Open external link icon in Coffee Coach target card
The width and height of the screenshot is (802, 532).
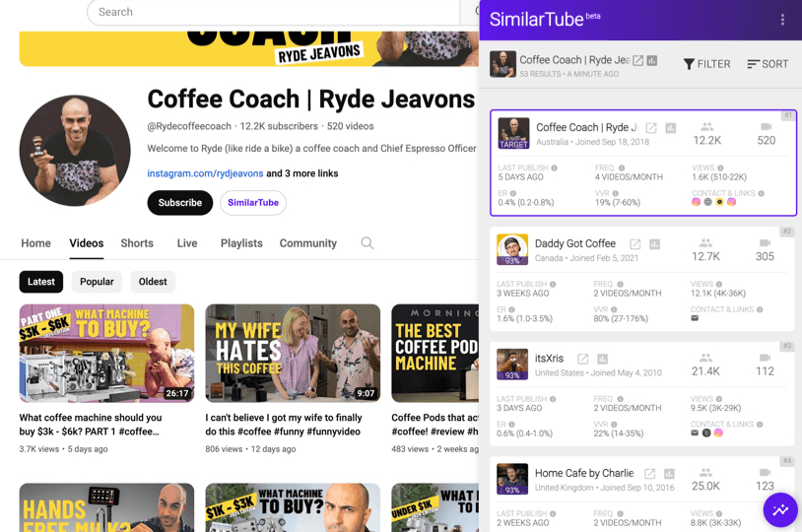click(651, 128)
